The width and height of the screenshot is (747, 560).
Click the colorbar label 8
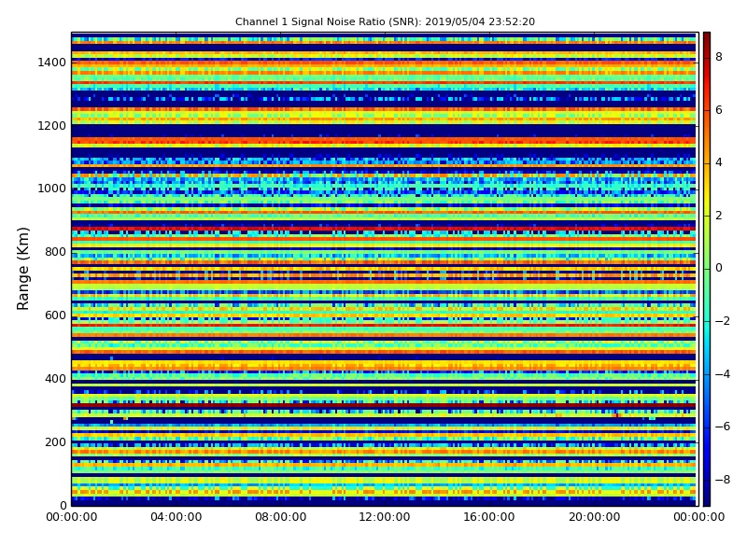click(719, 57)
